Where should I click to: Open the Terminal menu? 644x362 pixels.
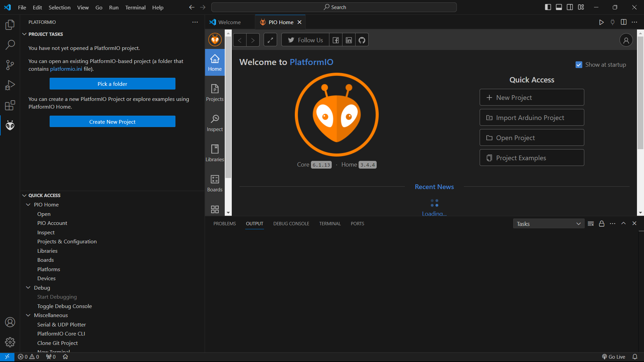tap(135, 7)
